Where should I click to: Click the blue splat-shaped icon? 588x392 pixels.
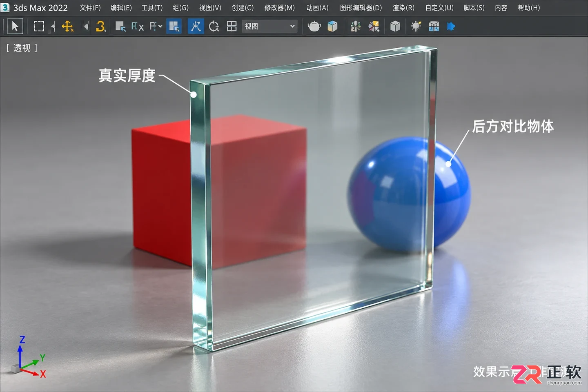point(451,27)
